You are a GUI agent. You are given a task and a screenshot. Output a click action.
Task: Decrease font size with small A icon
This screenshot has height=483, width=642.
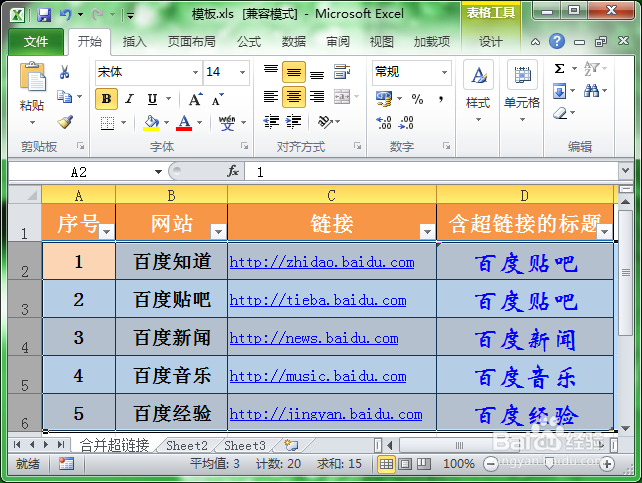[217, 99]
